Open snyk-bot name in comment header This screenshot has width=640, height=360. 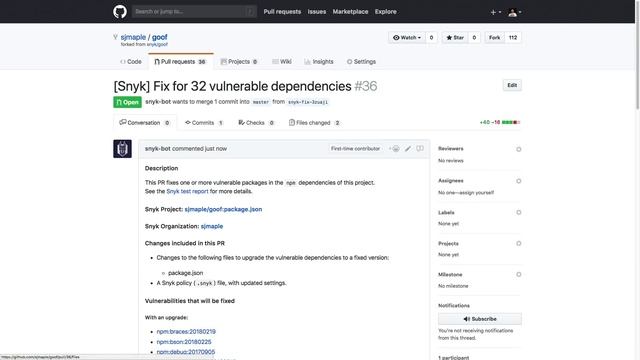tap(158, 149)
